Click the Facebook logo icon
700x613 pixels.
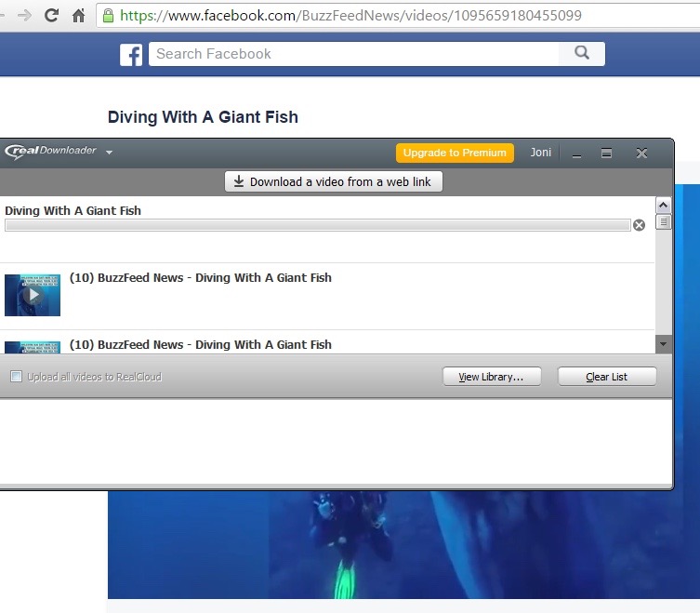(x=131, y=54)
